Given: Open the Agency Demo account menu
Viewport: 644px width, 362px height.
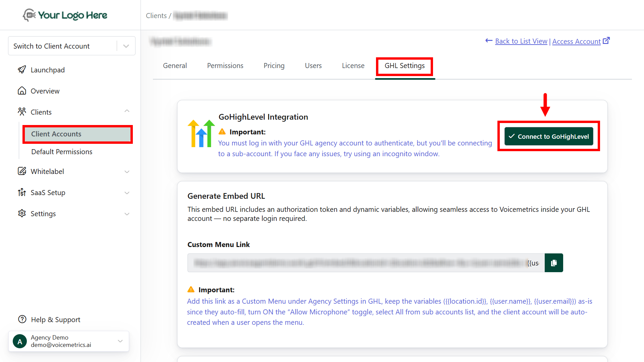Looking at the screenshot, I should [x=120, y=341].
